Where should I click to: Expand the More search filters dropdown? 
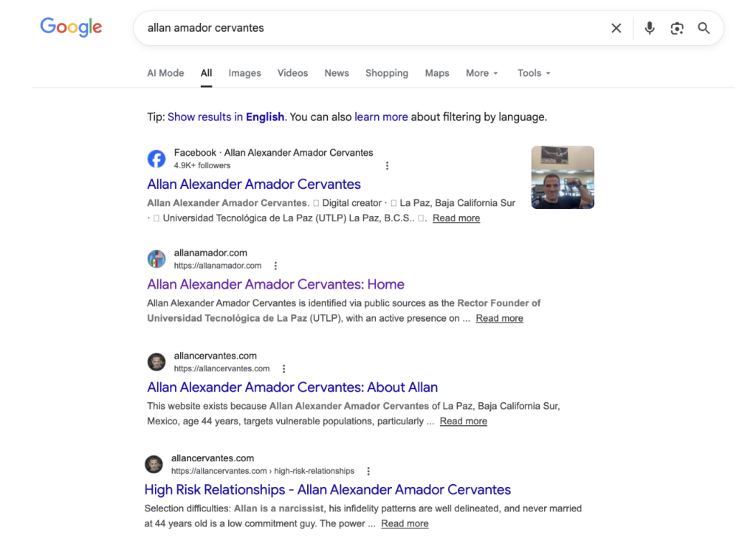[x=481, y=73]
